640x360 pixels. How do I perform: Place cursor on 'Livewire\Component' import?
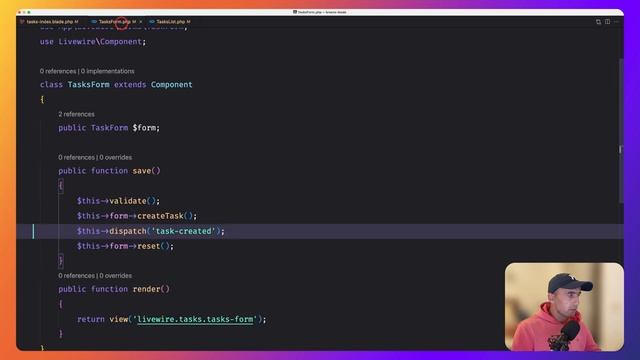pyautogui.click(x=100, y=42)
